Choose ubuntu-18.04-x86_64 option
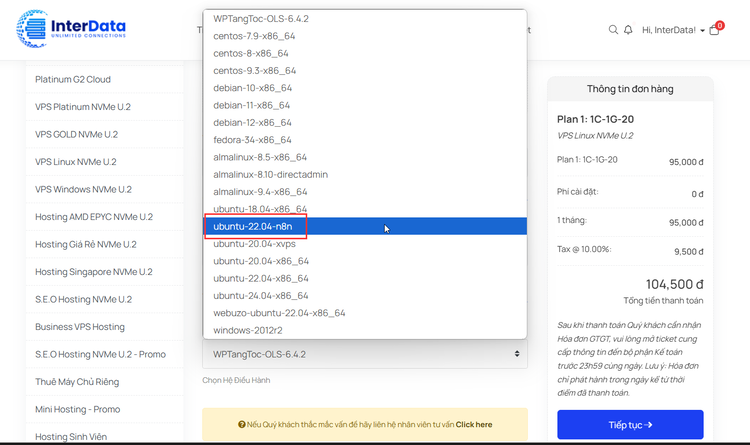This screenshot has width=750, height=445. click(x=364, y=209)
